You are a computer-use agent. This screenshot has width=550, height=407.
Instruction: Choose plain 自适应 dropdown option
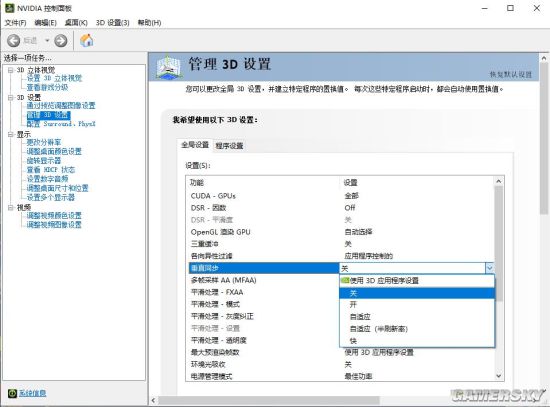[x=417, y=317]
